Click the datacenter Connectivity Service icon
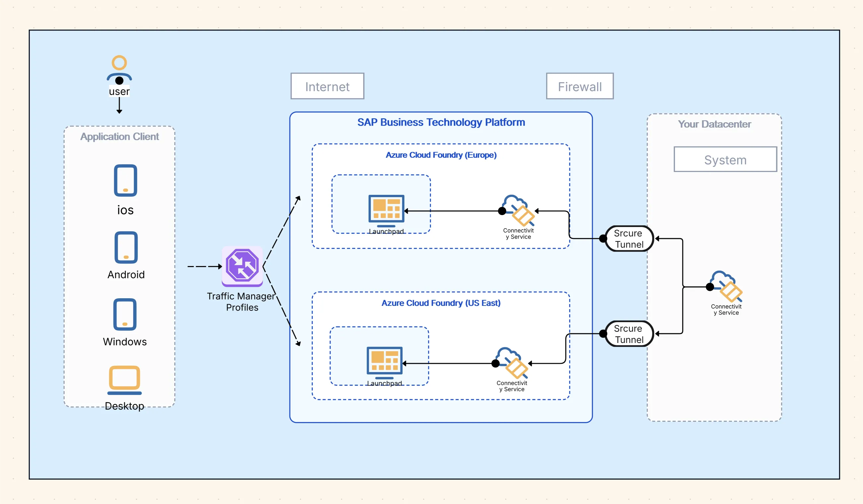This screenshot has height=504, width=863. 727,286
